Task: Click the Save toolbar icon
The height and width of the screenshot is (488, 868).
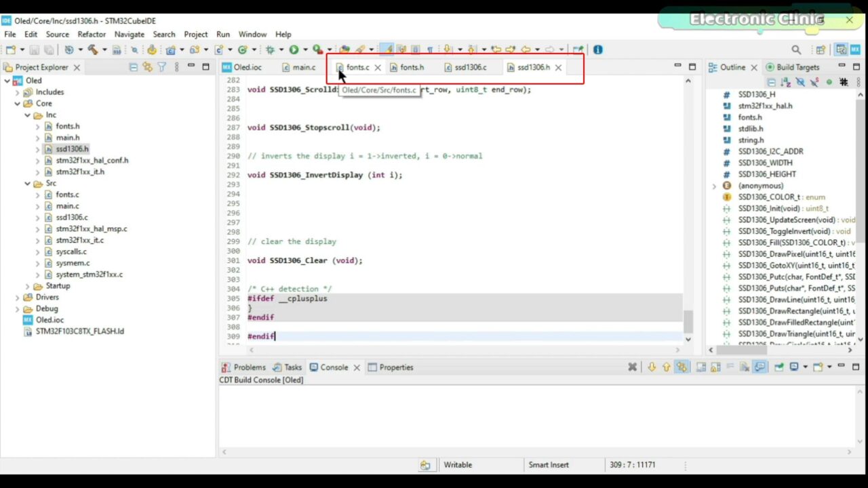Action: pyautogui.click(x=36, y=49)
